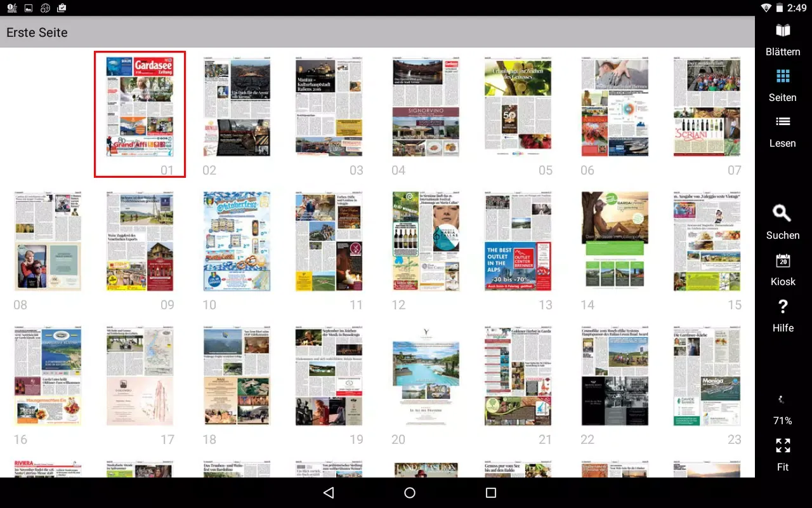Tap the Erste Seite header title
The height and width of the screenshot is (508, 812).
click(x=37, y=32)
